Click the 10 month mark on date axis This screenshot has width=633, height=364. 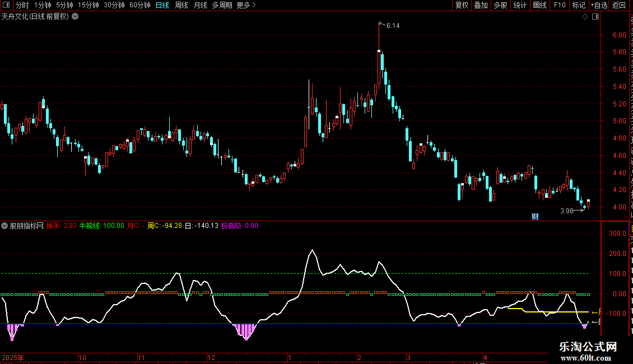pyautogui.click(x=82, y=357)
